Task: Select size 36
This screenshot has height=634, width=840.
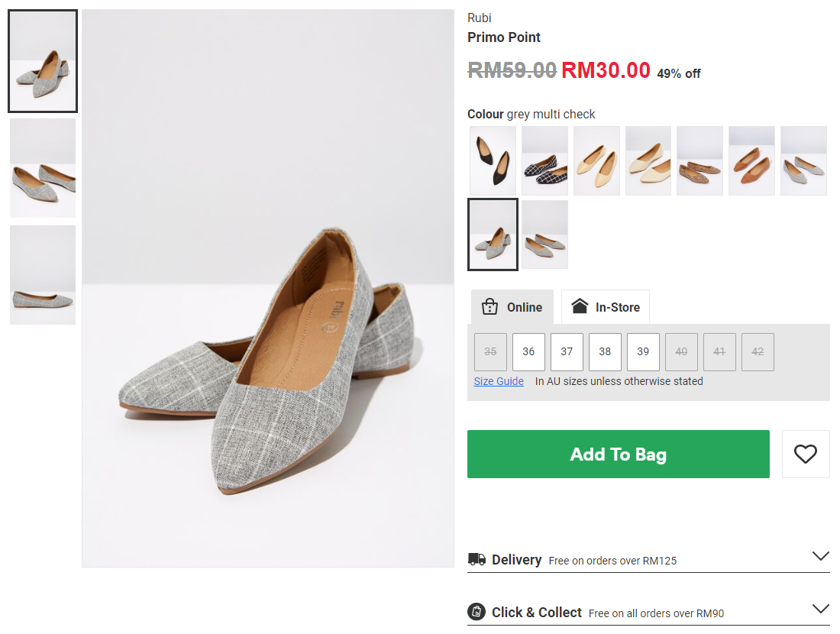Action: pyautogui.click(x=528, y=352)
